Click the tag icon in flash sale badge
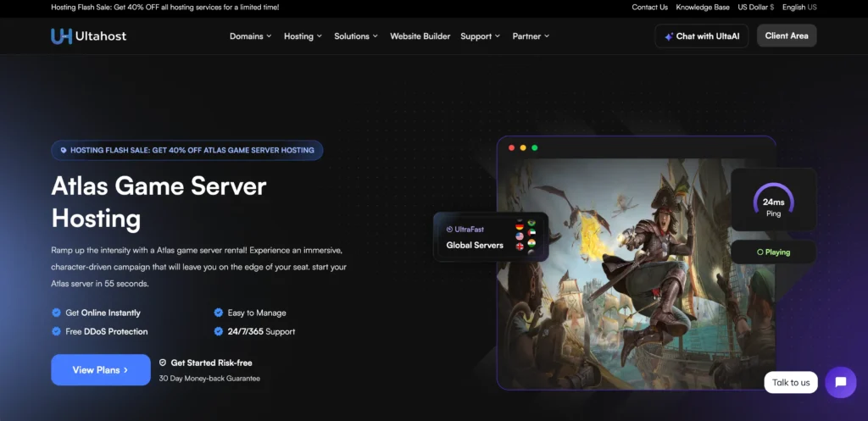Image resolution: width=868 pixels, height=421 pixels. [x=64, y=151]
